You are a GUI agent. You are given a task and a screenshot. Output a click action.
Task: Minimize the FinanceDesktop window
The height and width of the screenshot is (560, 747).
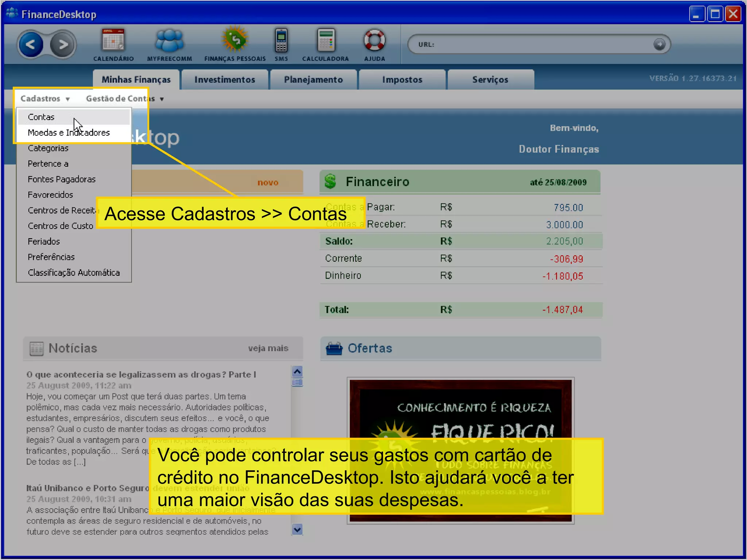click(697, 14)
